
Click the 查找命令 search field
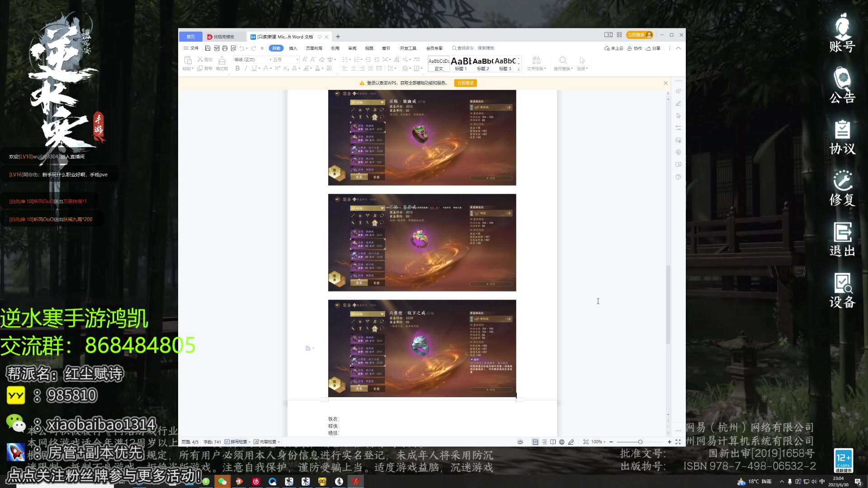click(x=473, y=48)
